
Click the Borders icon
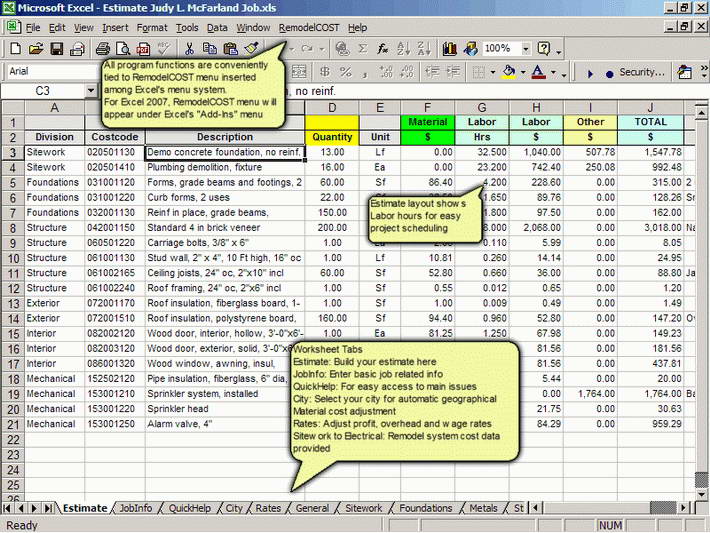point(478,72)
